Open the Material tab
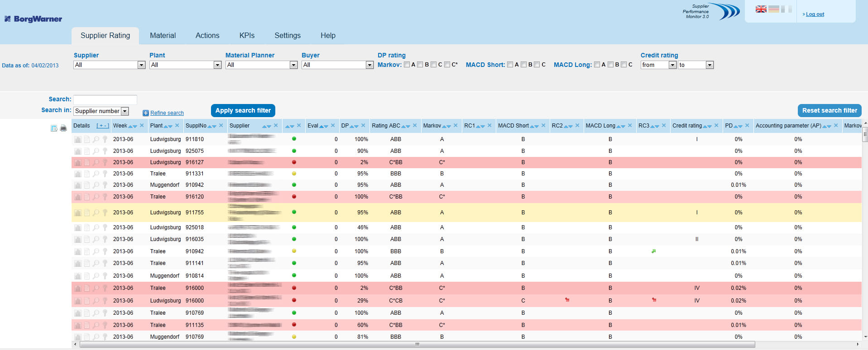Image resolution: width=868 pixels, height=350 pixels. [163, 35]
